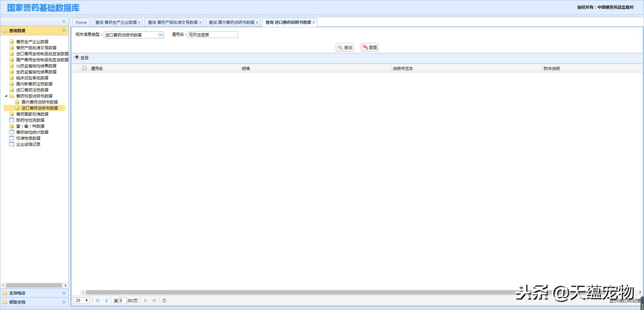The image size is (644, 310).
Task: Go to the next page arrow
Action: pos(146,301)
